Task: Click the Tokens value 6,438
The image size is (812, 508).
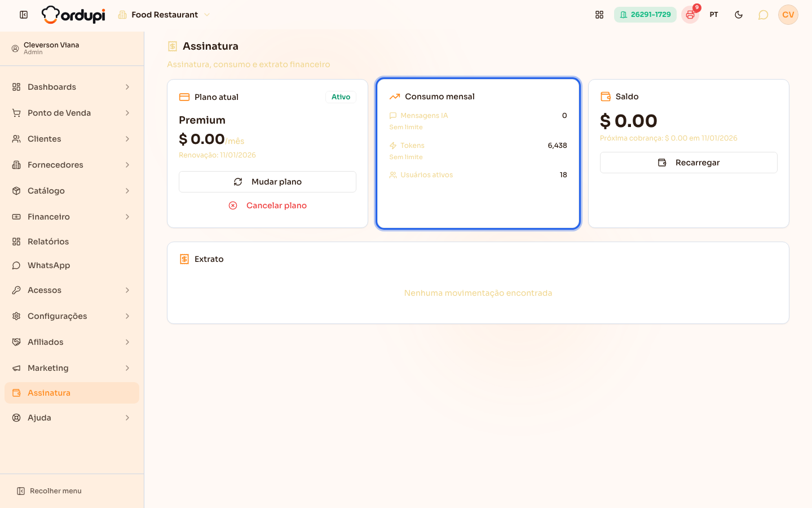Action: [x=557, y=146]
